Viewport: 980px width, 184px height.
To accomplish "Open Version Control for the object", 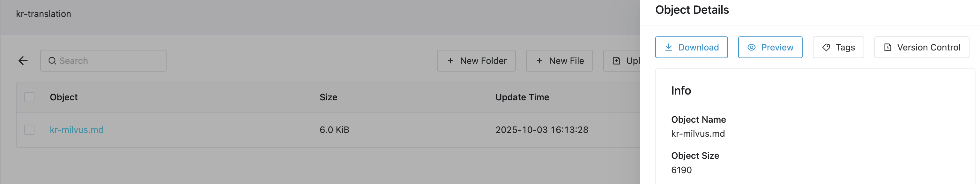I will tap(921, 47).
